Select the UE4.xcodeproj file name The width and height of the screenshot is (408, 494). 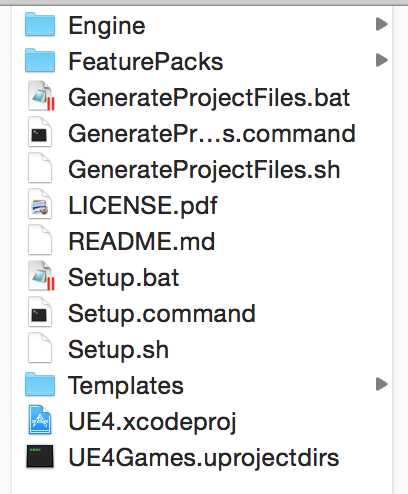coord(152,422)
